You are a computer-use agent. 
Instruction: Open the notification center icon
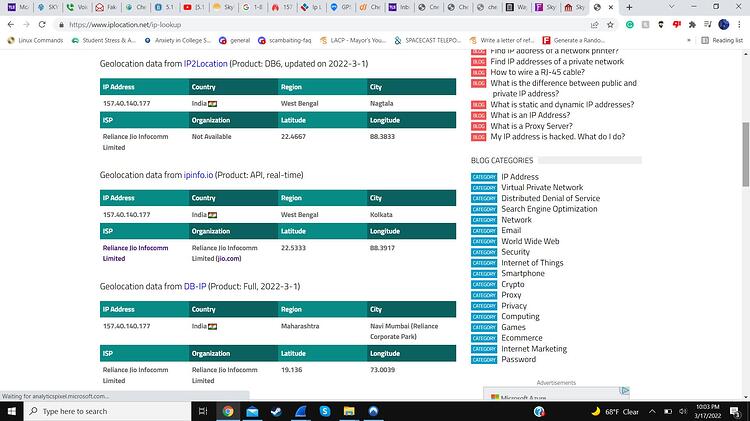pos(735,411)
